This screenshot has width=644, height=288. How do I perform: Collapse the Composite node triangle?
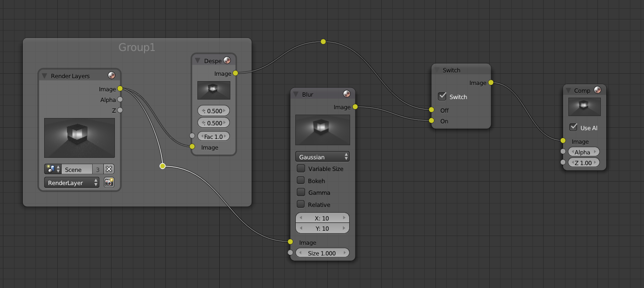568,90
